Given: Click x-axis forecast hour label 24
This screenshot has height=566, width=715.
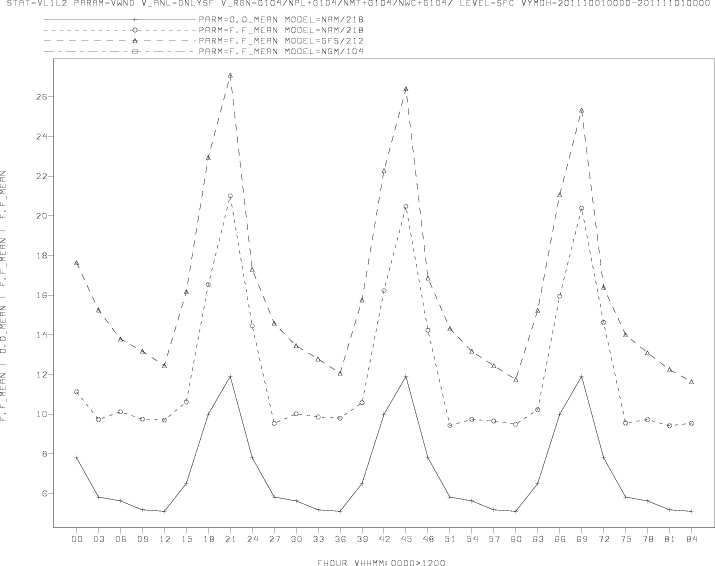Looking at the screenshot, I should point(252,539).
